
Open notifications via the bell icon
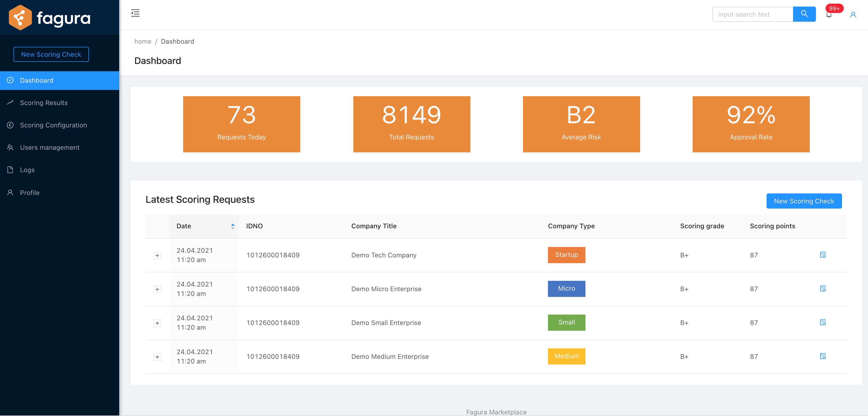[x=828, y=15]
